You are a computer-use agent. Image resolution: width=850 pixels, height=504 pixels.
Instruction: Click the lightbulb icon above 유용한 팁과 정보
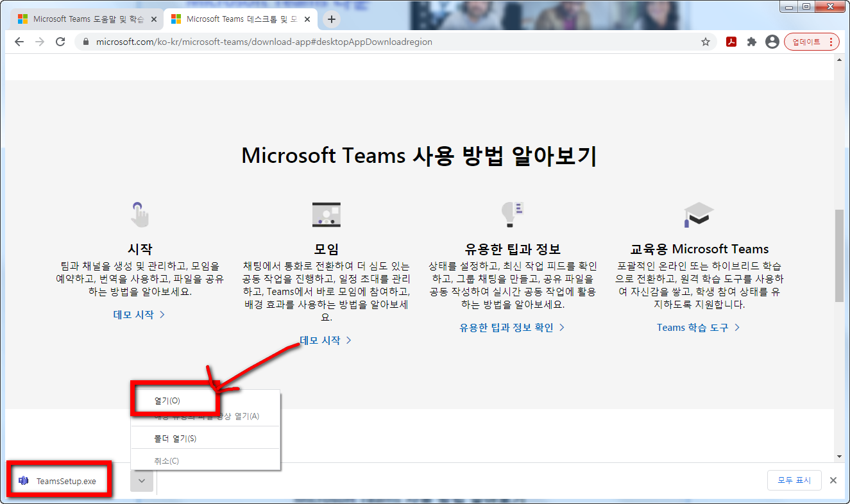point(513,215)
